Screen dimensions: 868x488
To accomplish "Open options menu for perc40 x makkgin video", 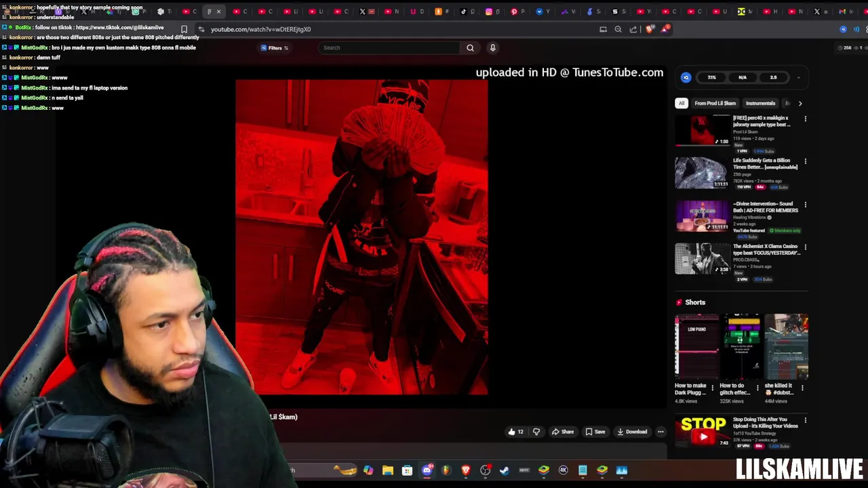I will click(805, 119).
